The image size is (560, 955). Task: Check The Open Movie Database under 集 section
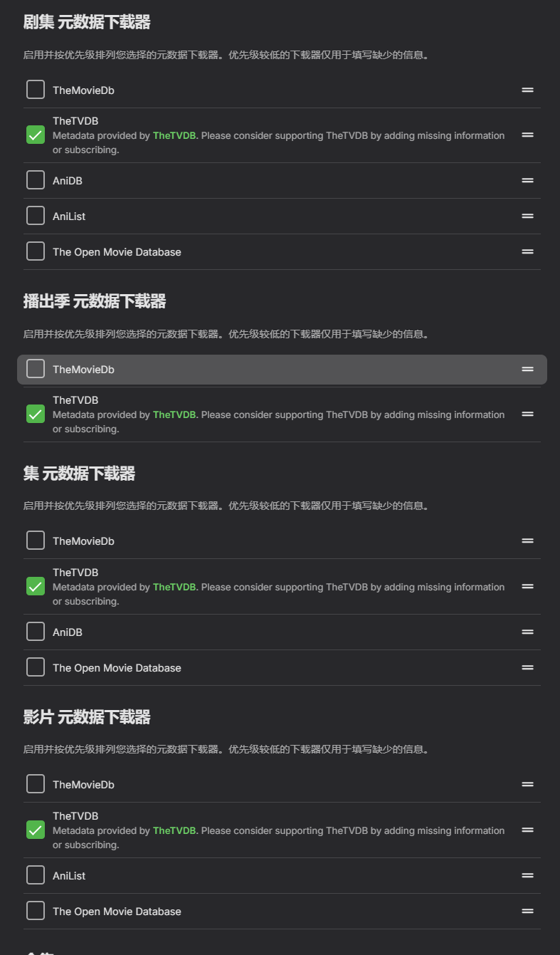[x=36, y=667]
